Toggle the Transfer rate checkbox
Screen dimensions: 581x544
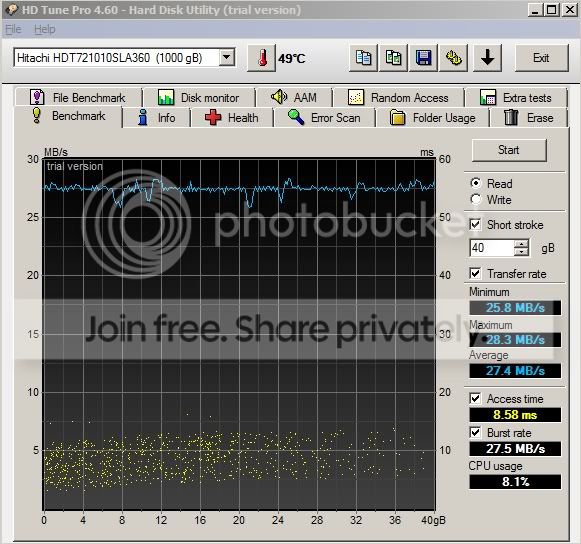[475, 273]
